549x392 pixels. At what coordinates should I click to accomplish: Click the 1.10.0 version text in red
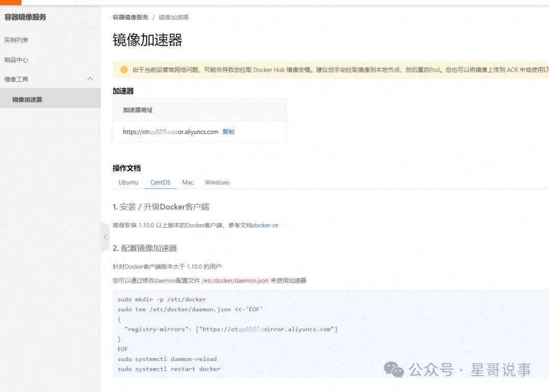[x=146, y=225]
